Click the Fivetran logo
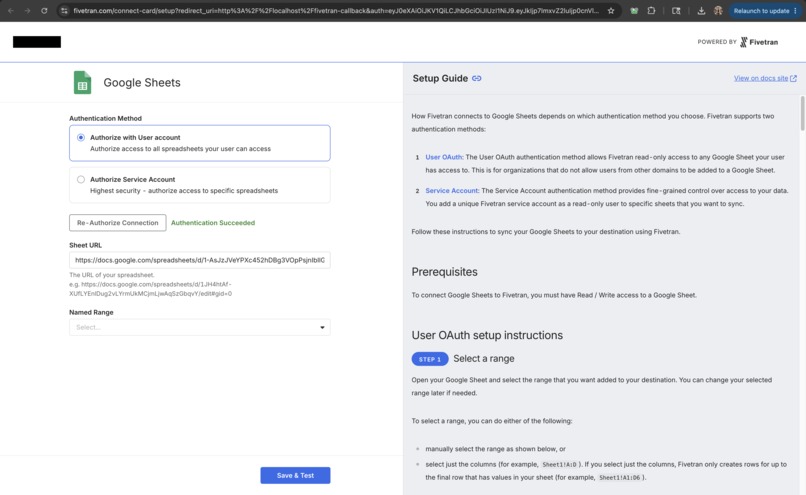This screenshot has height=495, width=806. point(759,42)
